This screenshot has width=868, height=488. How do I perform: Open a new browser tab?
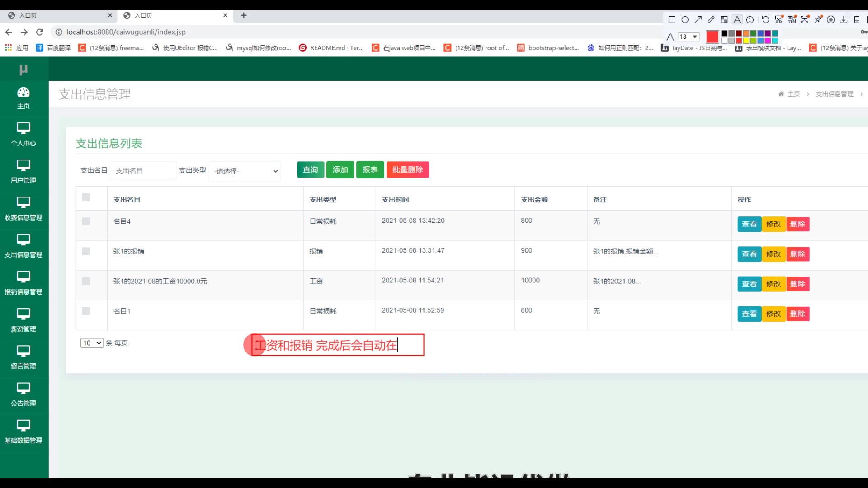tap(244, 15)
